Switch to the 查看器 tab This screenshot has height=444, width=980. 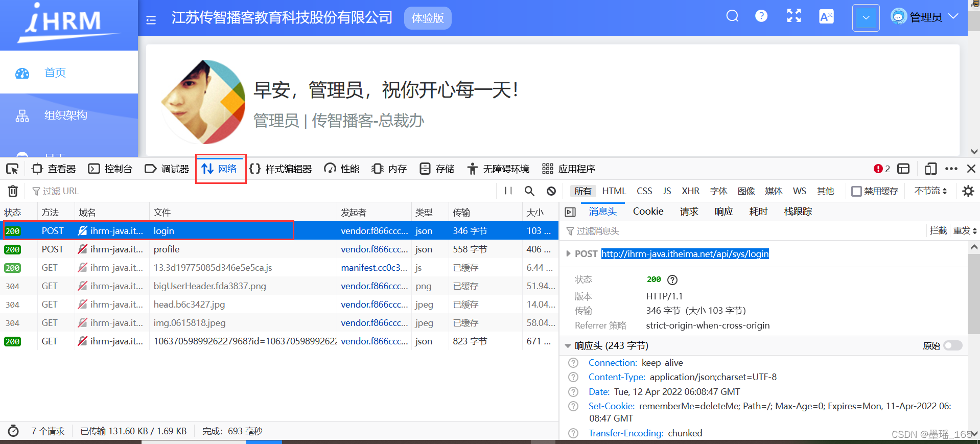(x=54, y=169)
